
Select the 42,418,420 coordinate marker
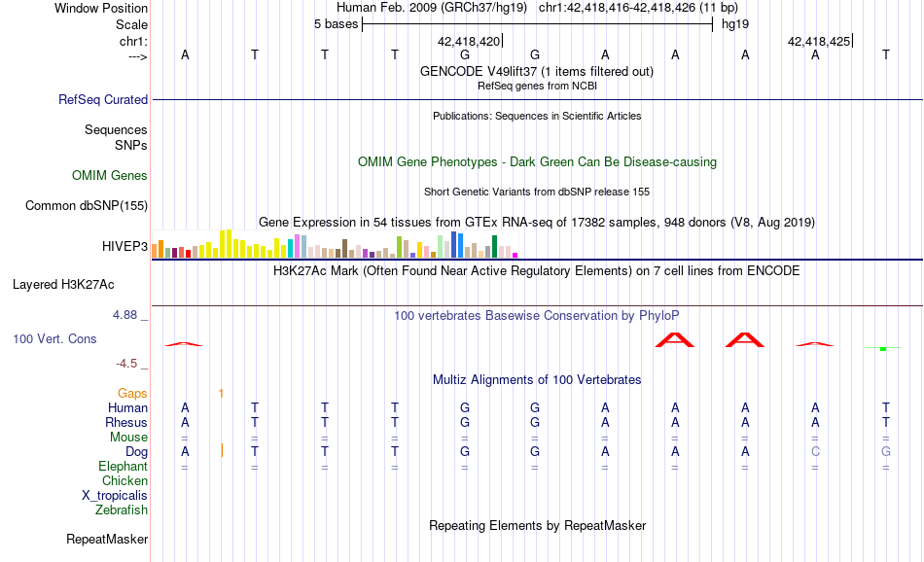point(469,41)
